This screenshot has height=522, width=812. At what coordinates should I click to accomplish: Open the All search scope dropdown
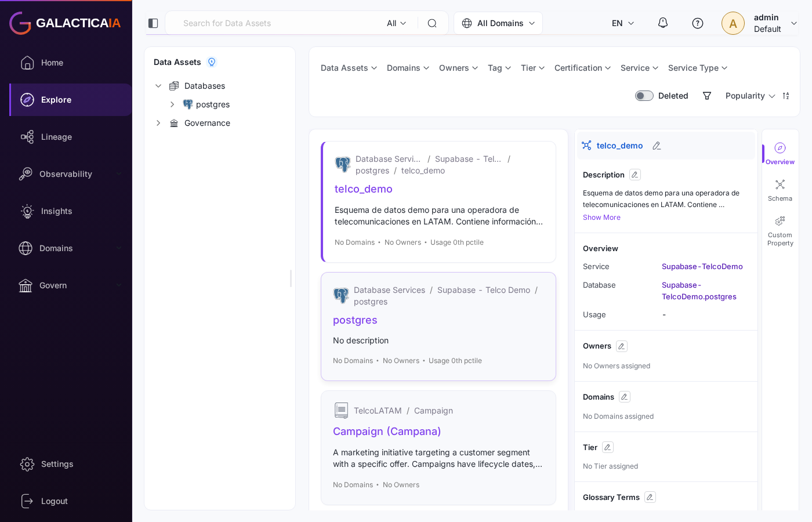tap(397, 23)
